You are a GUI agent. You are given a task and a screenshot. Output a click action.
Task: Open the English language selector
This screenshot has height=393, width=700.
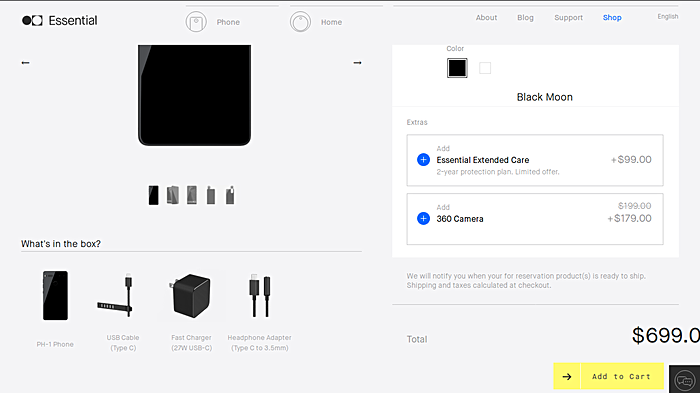pos(667,17)
